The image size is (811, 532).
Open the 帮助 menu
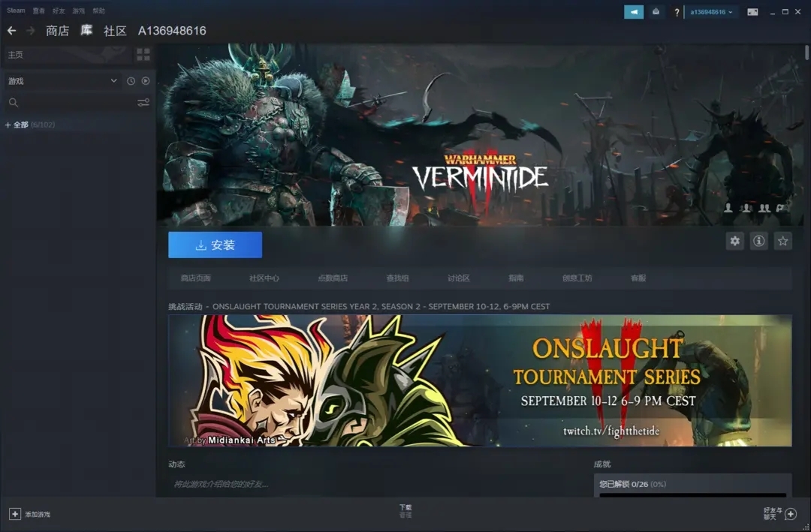(98, 11)
